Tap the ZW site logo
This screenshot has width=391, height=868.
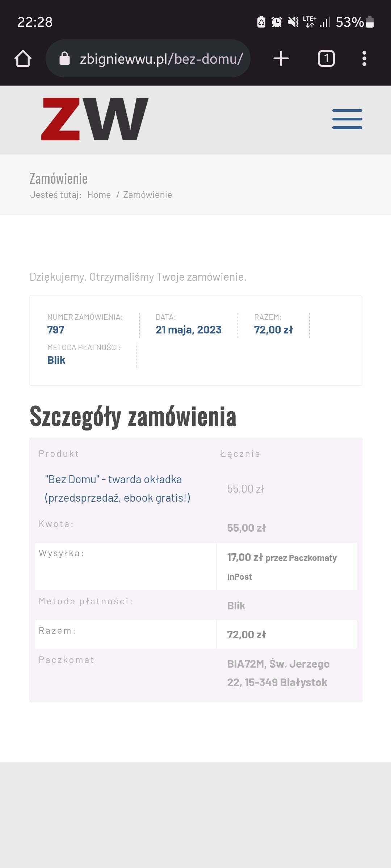[x=95, y=119]
